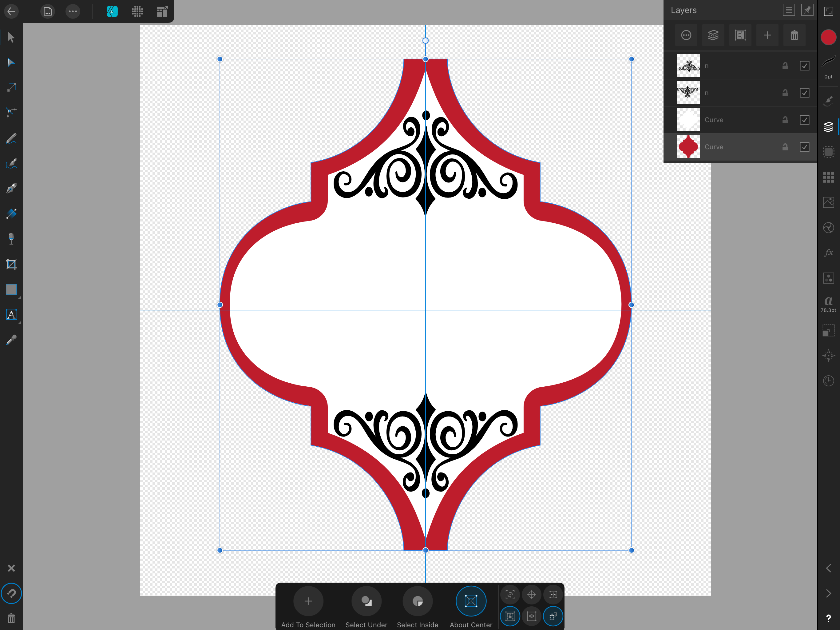The height and width of the screenshot is (630, 840).
Task: Select the red Curve layer thumbnail
Action: point(688,147)
